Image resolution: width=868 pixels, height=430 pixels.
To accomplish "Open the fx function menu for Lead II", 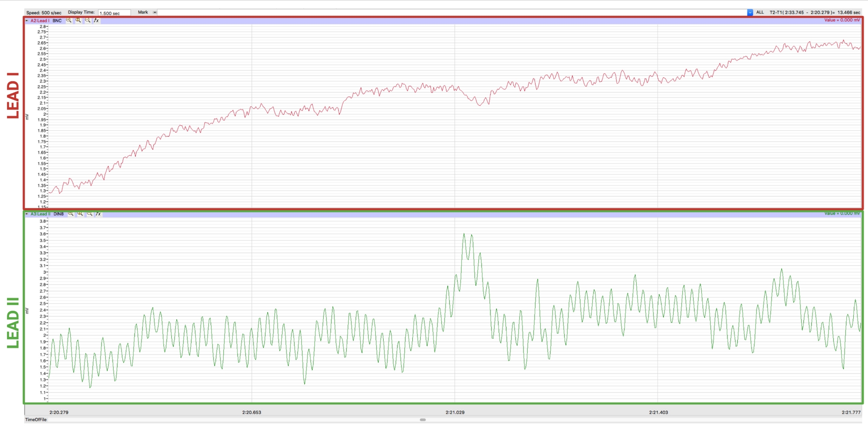I will [x=98, y=214].
